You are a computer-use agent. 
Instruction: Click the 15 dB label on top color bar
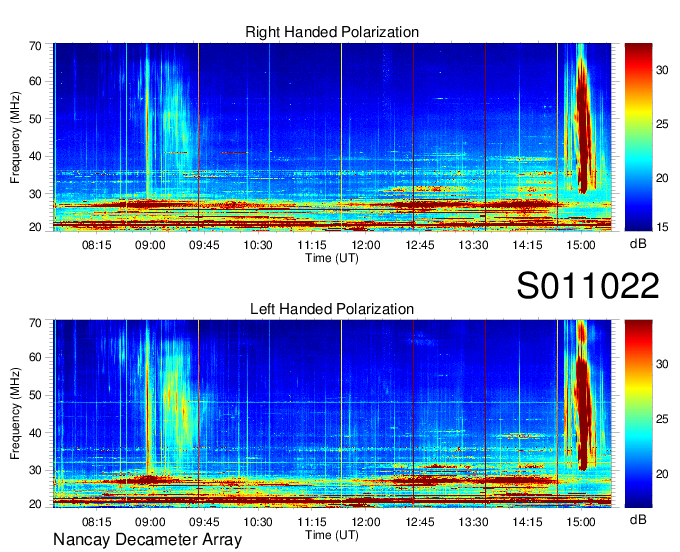(662, 227)
